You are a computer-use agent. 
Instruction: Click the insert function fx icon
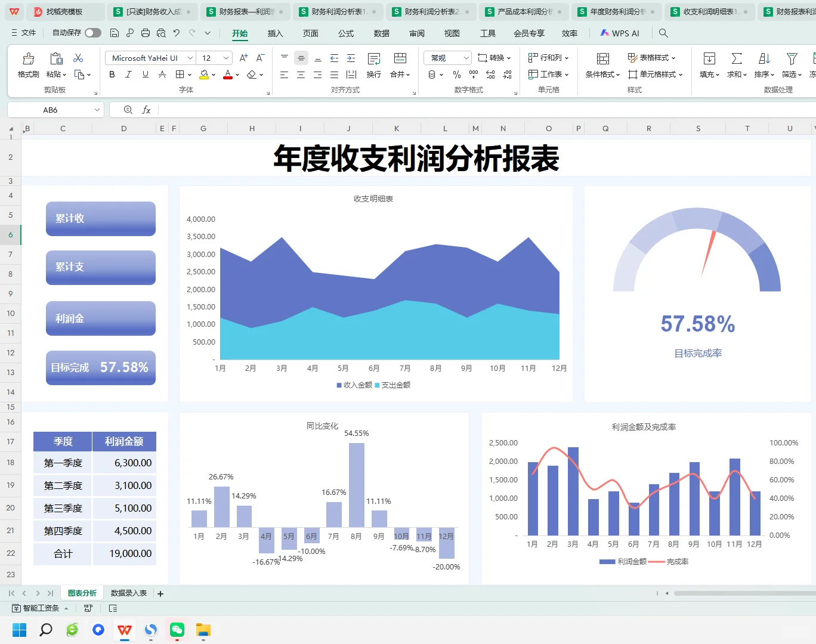point(146,110)
